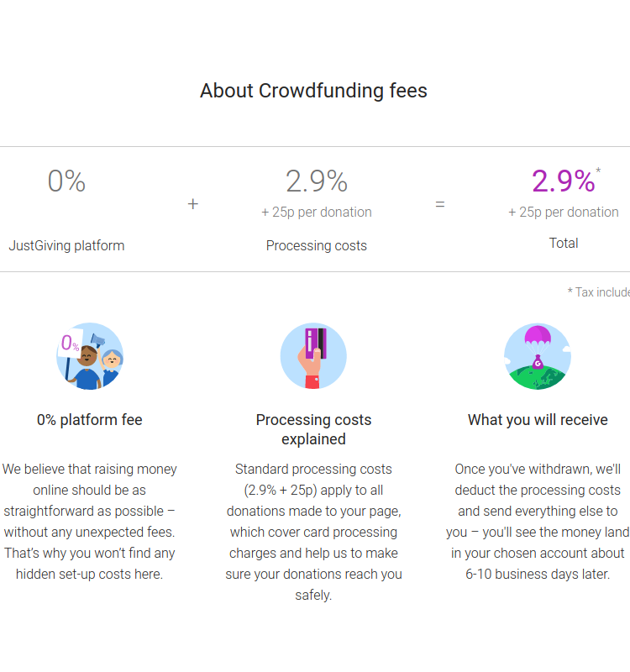This screenshot has width=630, height=672.
Task: Click the plus sign between fees
Action: click(193, 204)
